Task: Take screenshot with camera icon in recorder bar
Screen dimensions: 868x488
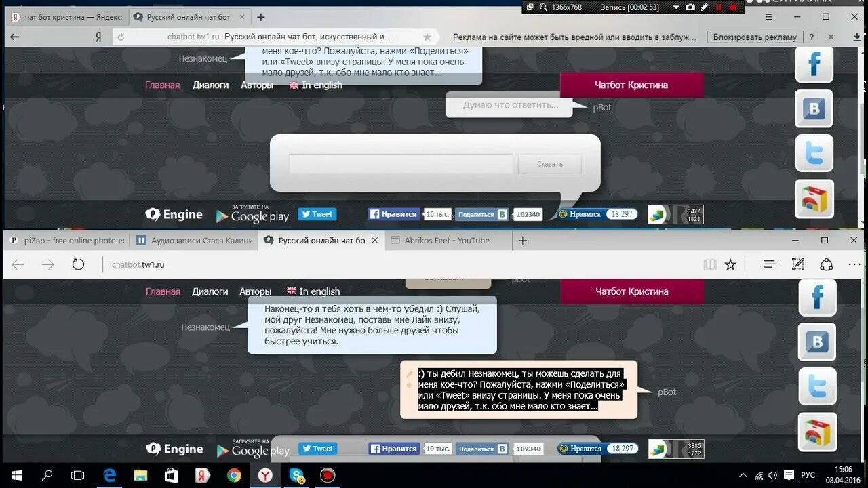Action: (x=690, y=7)
